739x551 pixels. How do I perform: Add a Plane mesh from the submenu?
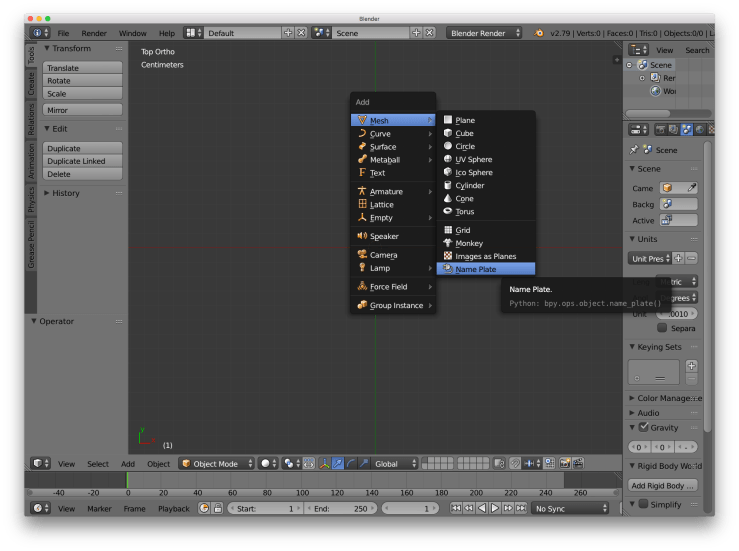pyautogui.click(x=486, y=120)
